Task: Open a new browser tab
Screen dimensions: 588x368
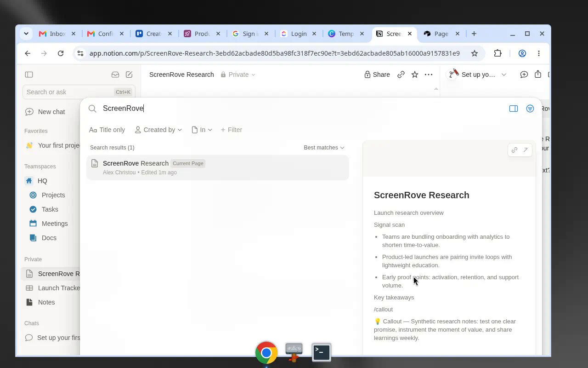Action: click(x=474, y=34)
